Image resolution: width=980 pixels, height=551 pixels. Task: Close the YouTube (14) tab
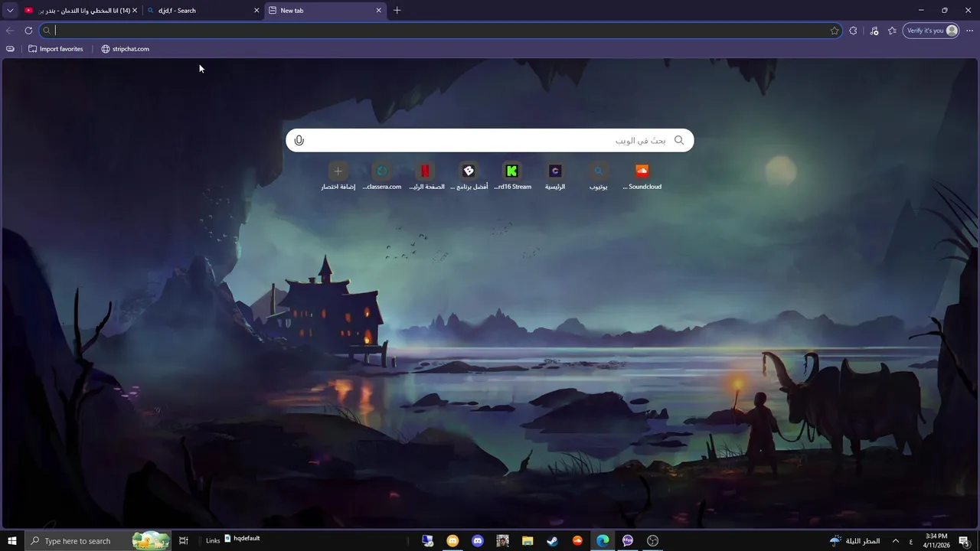[135, 11]
